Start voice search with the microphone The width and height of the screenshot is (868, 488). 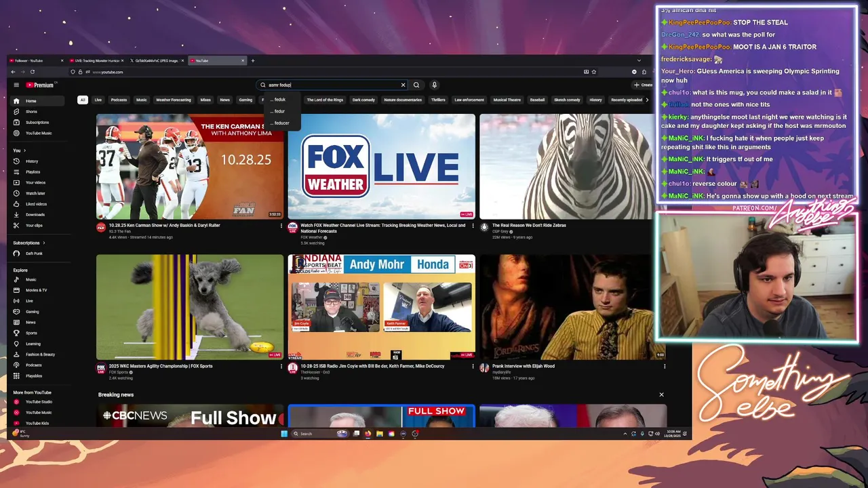coord(434,85)
